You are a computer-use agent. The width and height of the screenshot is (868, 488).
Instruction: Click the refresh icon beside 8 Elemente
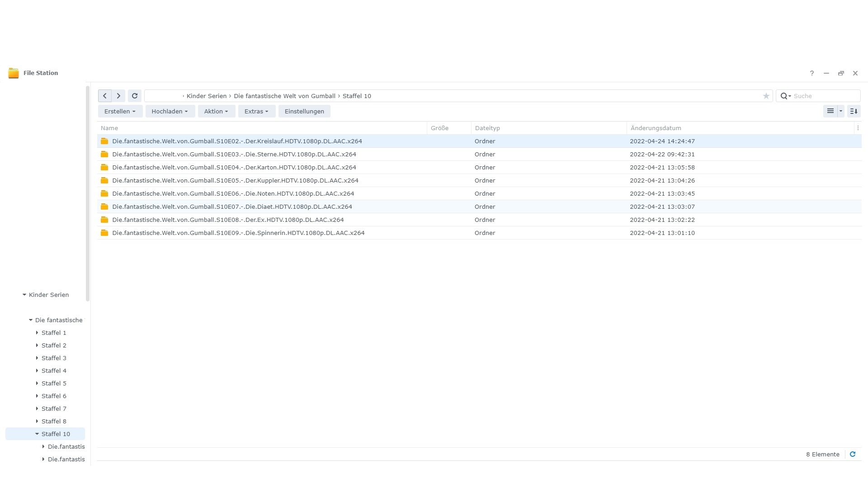tap(853, 454)
